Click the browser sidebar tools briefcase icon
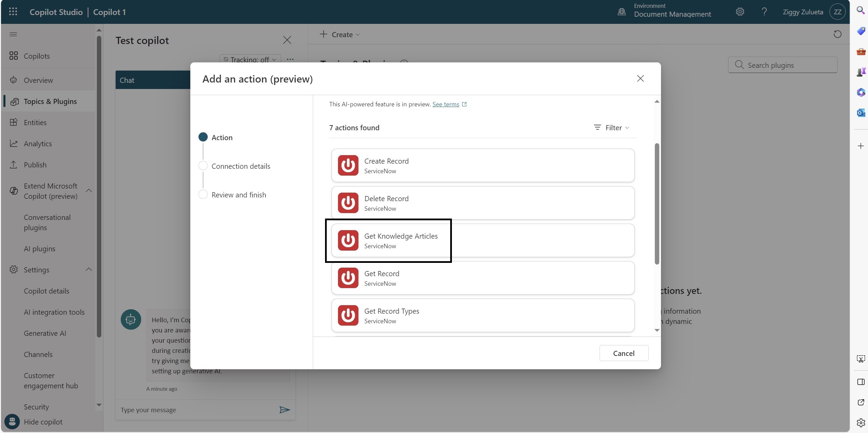 [x=860, y=51]
